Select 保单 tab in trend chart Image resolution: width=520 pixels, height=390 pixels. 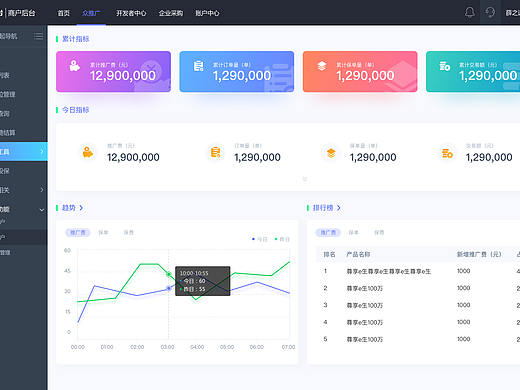tap(103, 232)
